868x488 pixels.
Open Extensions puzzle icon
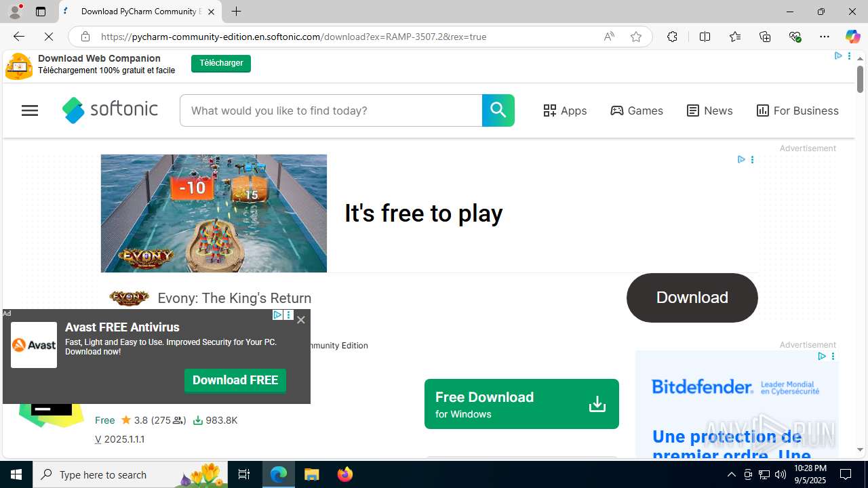click(672, 37)
